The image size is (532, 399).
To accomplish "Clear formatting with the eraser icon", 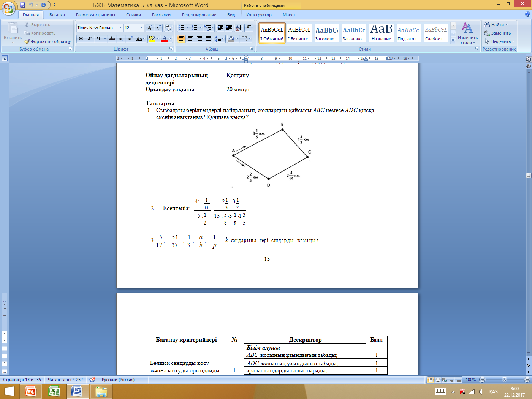I will tap(169, 28).
